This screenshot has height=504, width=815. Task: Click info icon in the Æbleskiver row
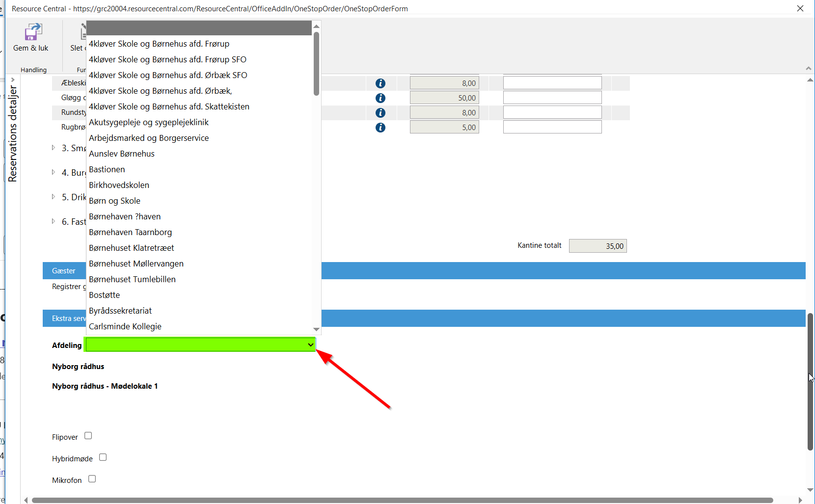coord(380,83)
